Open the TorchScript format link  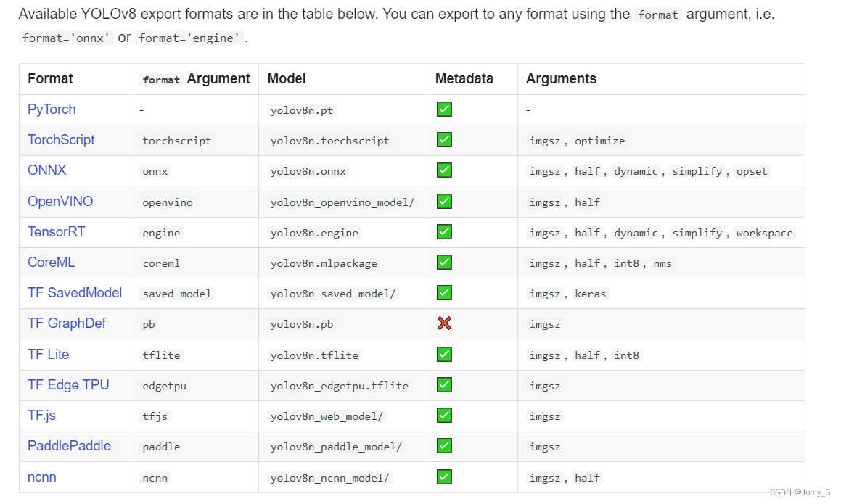61,140
